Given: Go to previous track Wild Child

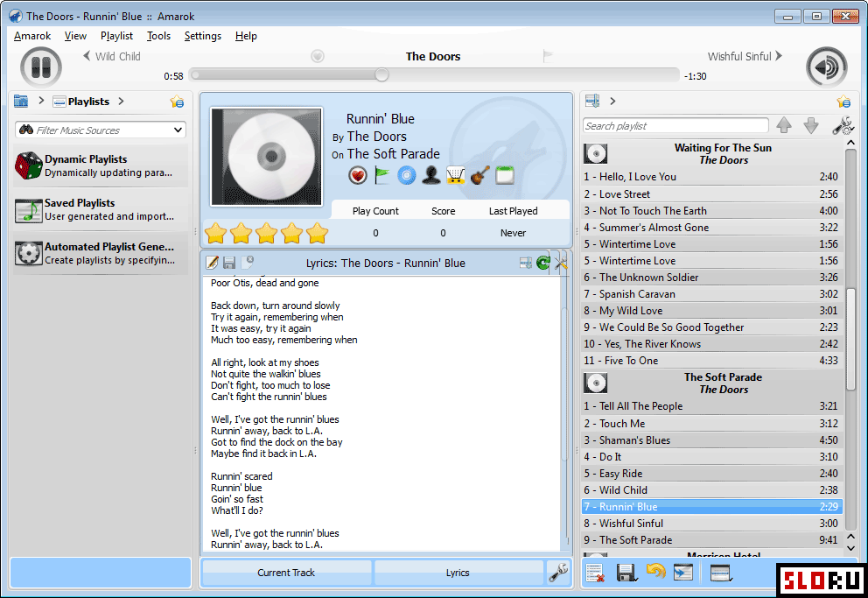Looking at the screenshot, I should [x=112, y=57].
